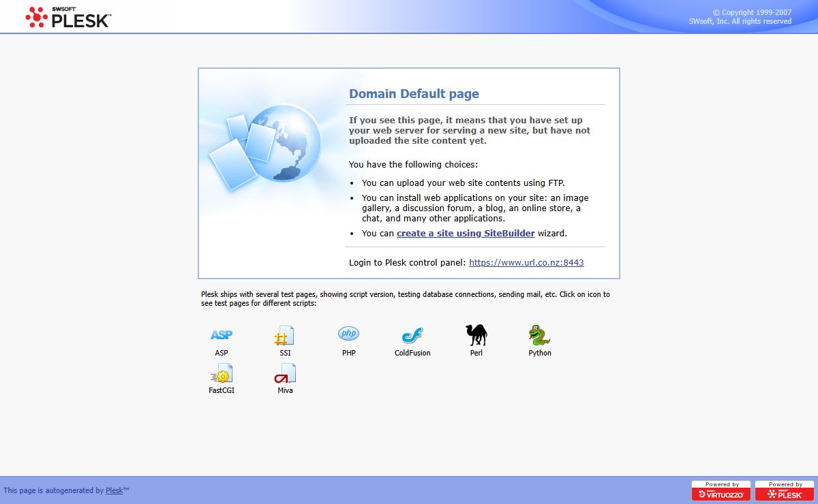The height and width of the screenshot is (504, 818).
Task: Click the Perl label text
Action: [476, 353]
